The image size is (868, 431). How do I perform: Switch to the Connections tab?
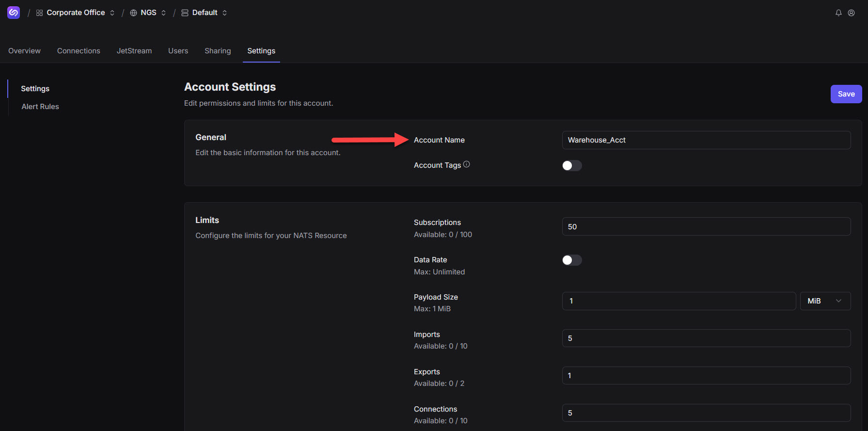click(79, 51)
